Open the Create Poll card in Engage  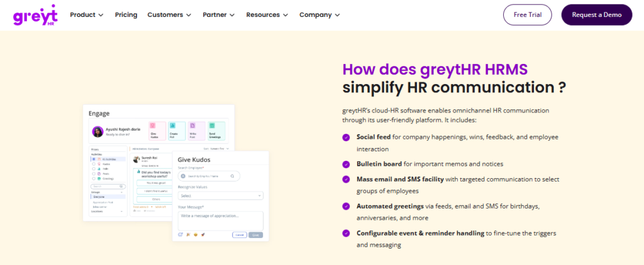click(x=177, y=131)
